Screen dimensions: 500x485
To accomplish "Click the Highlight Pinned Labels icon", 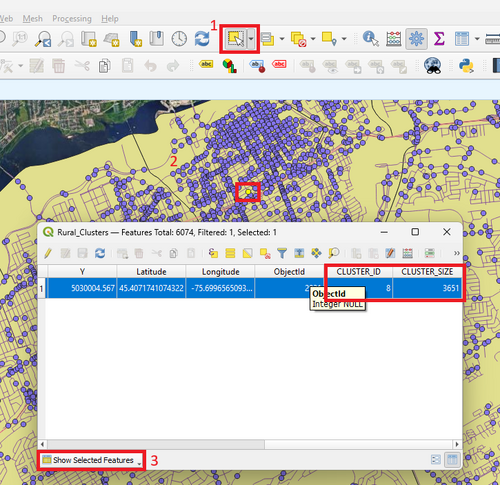I will [x=257, y=66].
